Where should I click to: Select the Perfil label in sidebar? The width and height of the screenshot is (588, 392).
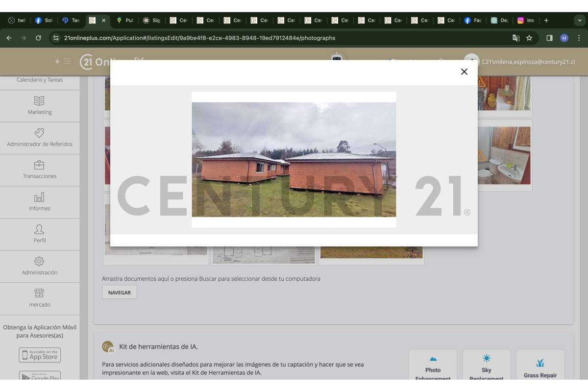40,241
